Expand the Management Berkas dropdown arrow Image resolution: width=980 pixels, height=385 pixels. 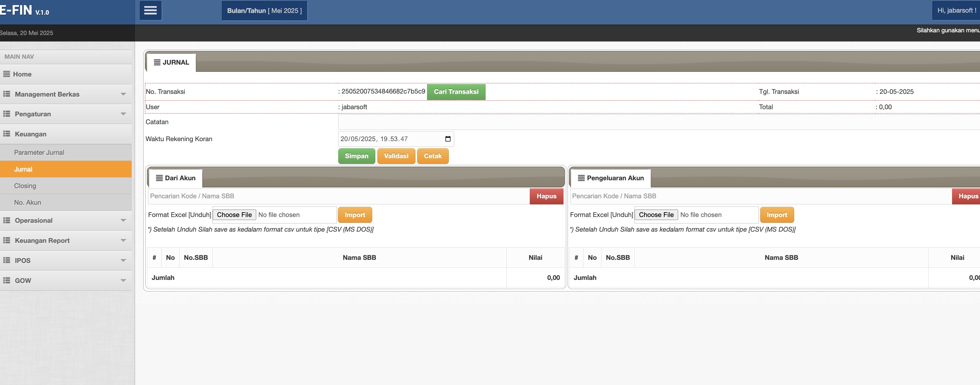123,94
